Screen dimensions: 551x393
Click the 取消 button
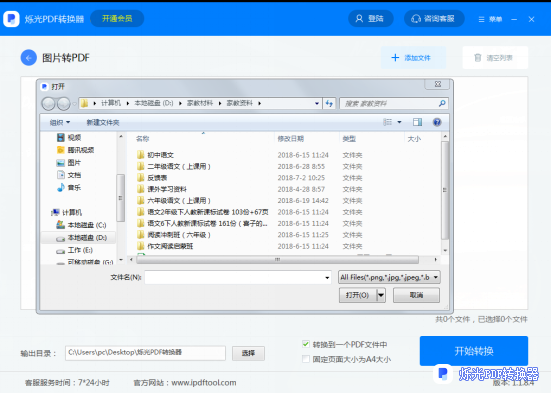click(x=416, y=295)
